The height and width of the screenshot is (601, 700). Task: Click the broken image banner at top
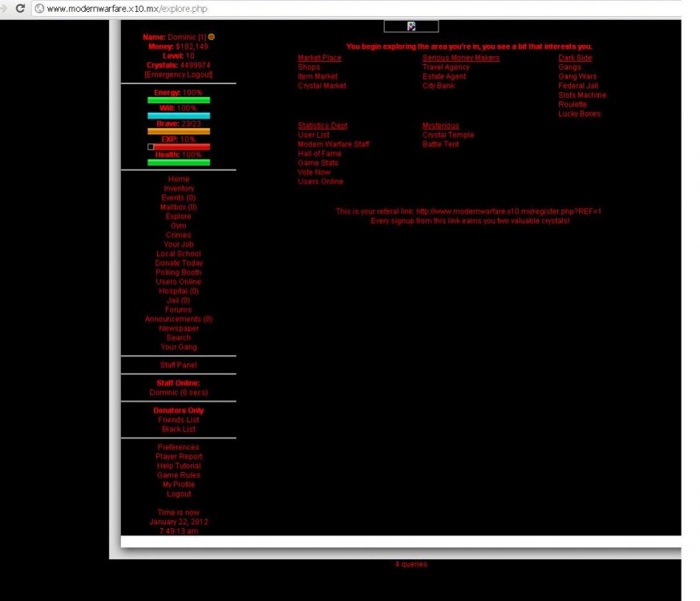click(x=411, y=26)
